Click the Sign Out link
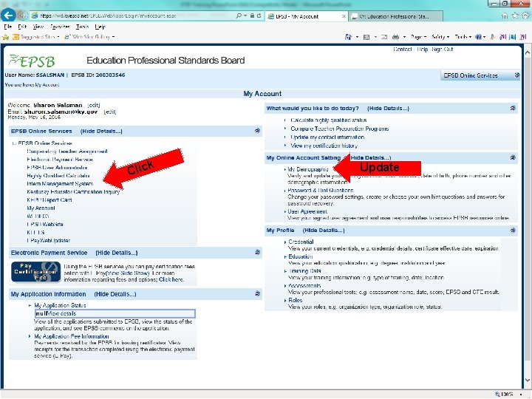This screenshot has width=532, height=399. tap(443, 50)
